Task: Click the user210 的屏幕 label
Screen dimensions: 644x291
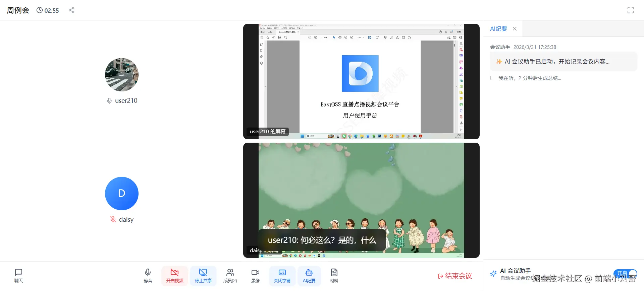Action: click(268, 132)
